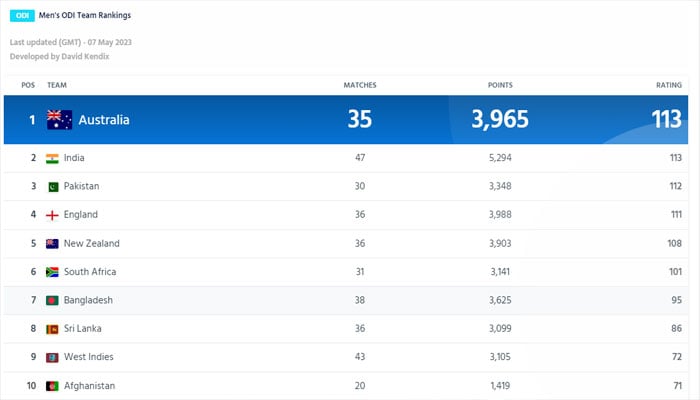Image resolution: width=700 pixels, height=400 pixels.
Task: Click the Points column header
Action: 500,85
